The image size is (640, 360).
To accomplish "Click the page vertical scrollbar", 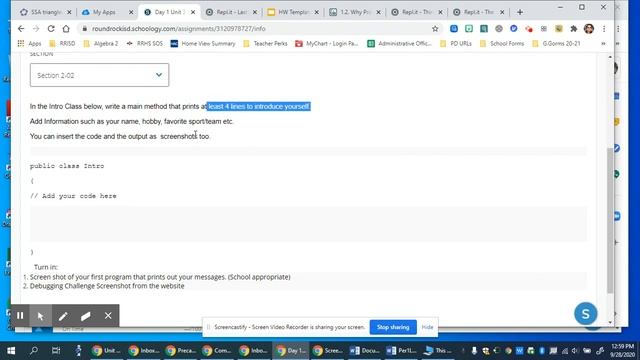I will (x=610, y=220).
